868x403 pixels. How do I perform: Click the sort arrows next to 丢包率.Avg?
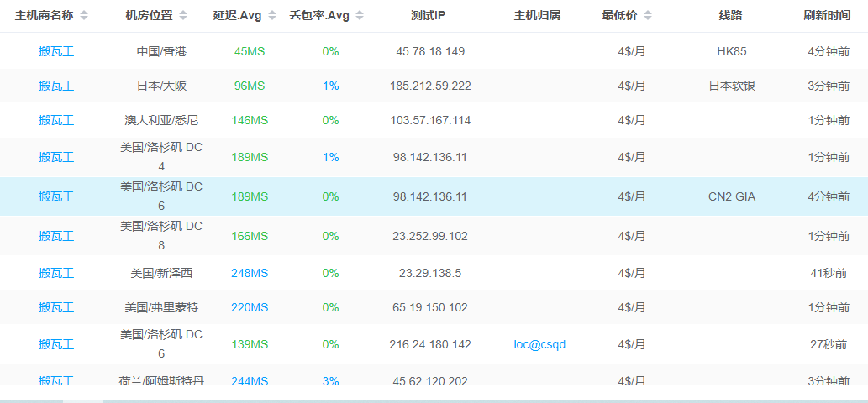360,16
